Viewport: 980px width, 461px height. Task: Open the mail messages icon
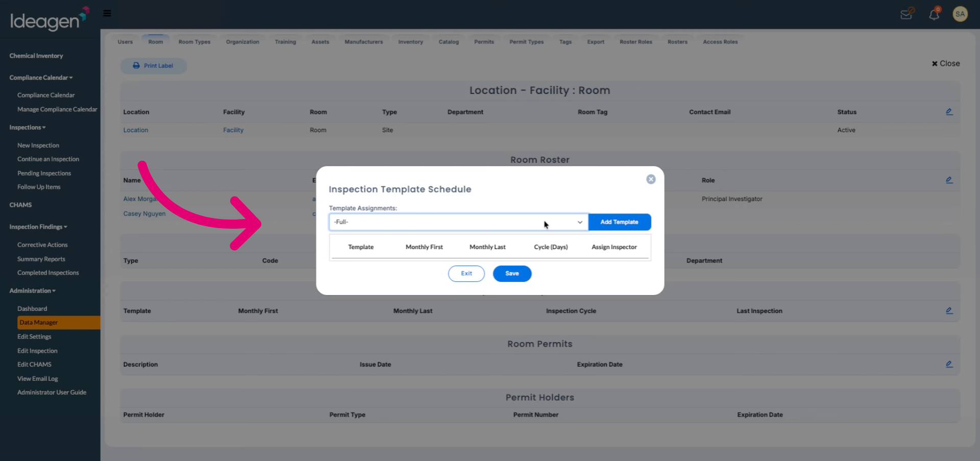pyautogui.click(x=907, y=14)
